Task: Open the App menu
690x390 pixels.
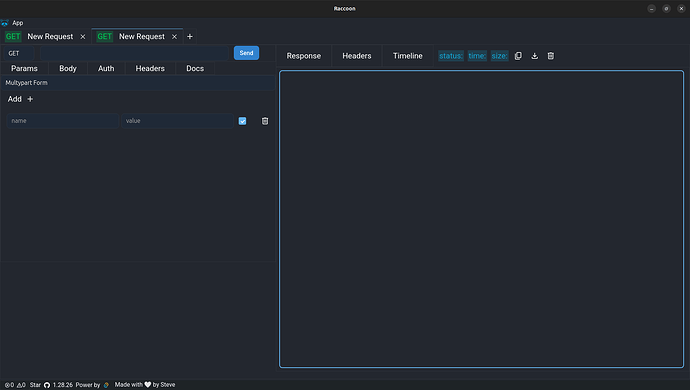Action: [18, 23]
